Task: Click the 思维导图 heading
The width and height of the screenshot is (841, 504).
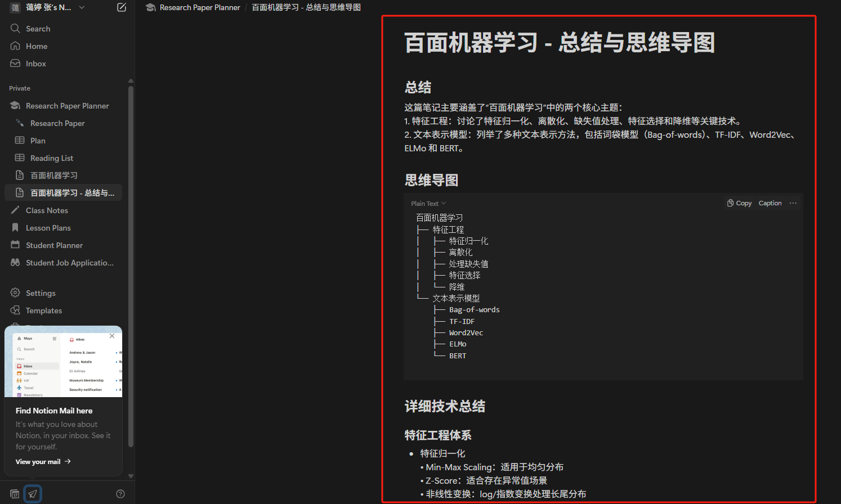Action: tap(431, 180)
